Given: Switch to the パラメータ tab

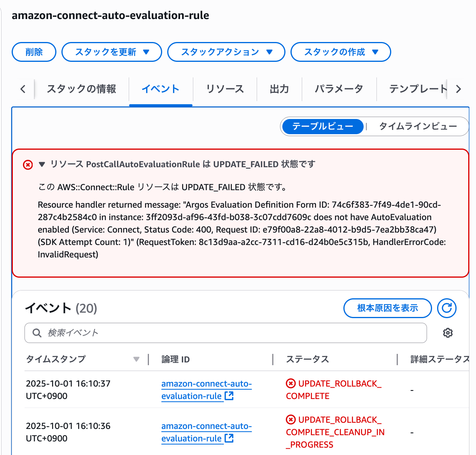Looking at the screenshot, I should [x=339, y=89].
